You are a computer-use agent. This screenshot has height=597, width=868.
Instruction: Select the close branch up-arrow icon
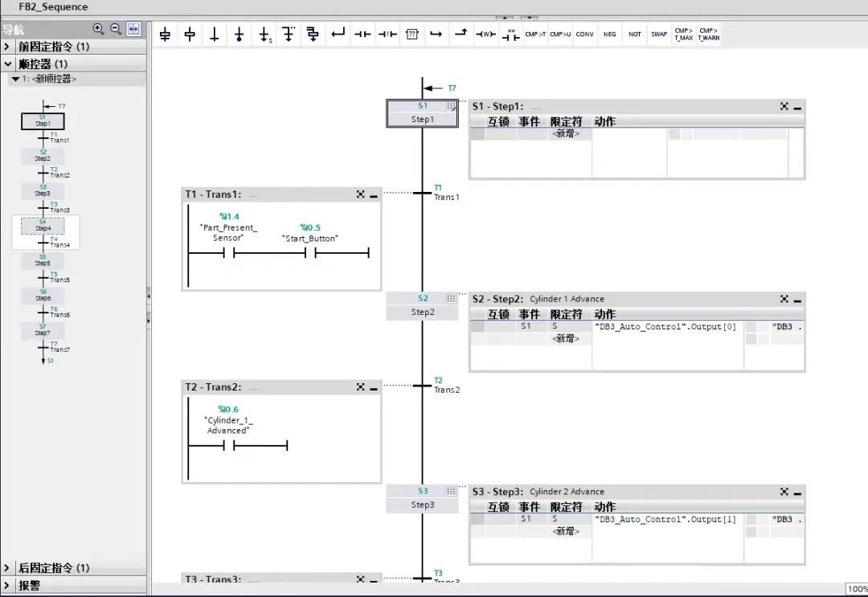point(461,35)
